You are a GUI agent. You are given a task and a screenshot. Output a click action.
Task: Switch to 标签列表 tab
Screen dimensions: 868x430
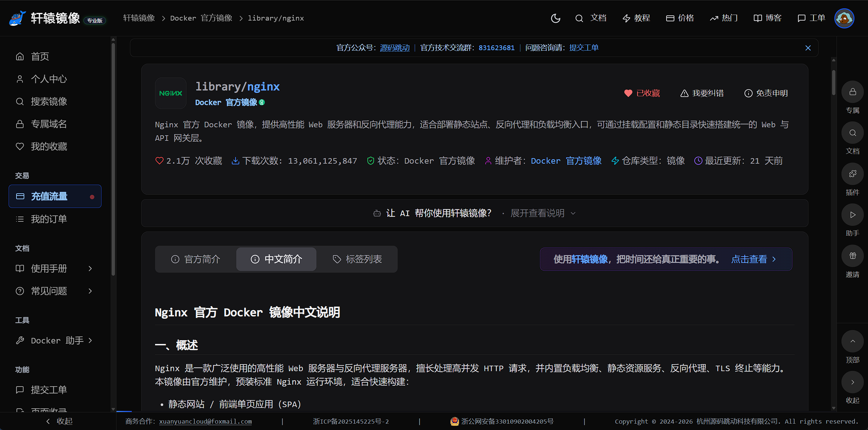357,259
